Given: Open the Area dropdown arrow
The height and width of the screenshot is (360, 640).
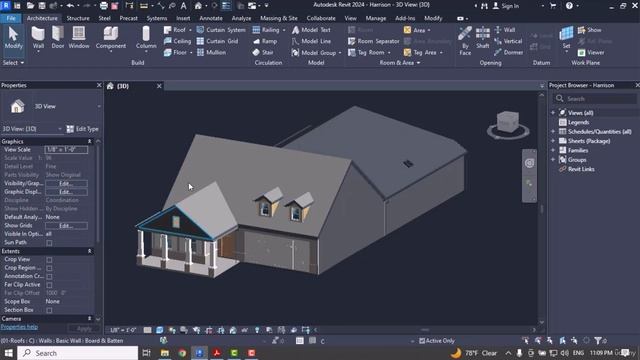Looking at the screenshot, I should click(x=429, y=30).
